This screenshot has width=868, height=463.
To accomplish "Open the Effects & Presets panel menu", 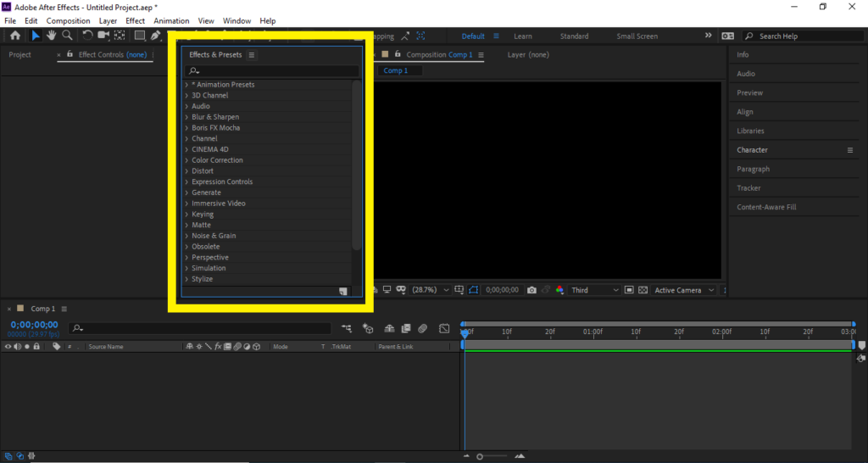I will click(251, 55).
